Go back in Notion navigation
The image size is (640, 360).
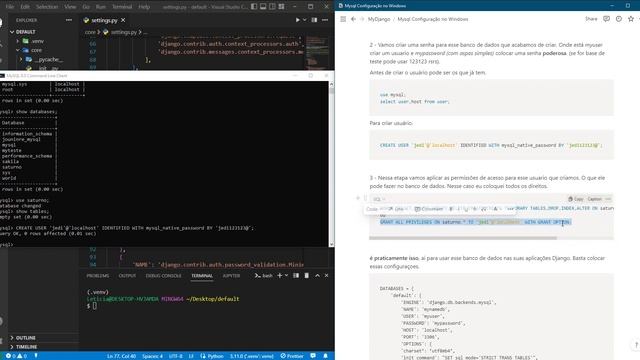tap(353, 19)
